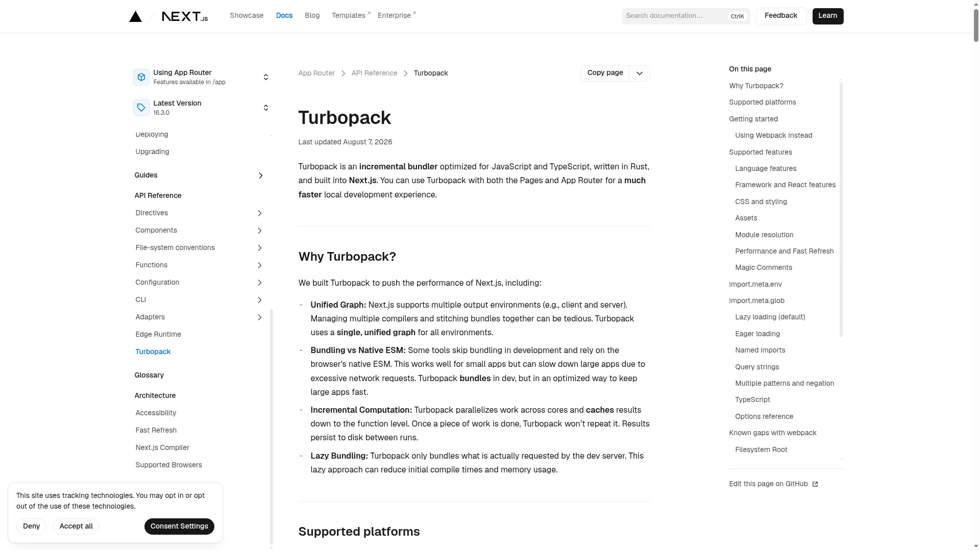
Task: Click the App Router breadcrumb
Action: tap(316, 73)
